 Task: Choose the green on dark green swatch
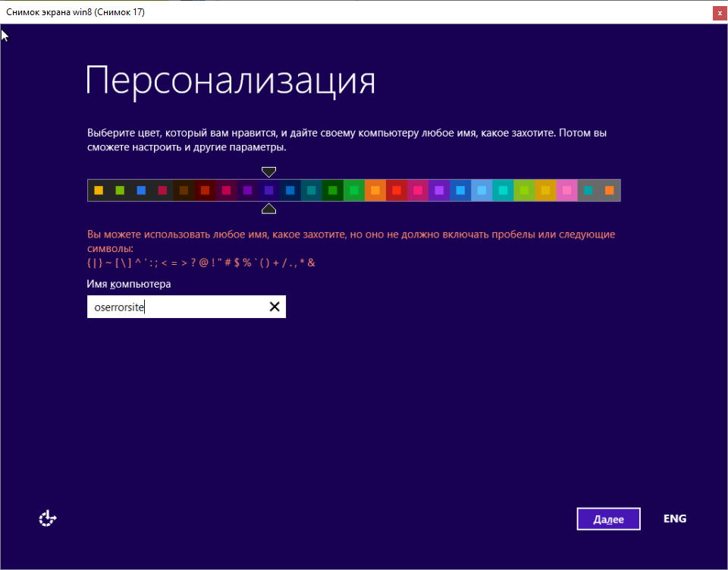pos(332,191)
